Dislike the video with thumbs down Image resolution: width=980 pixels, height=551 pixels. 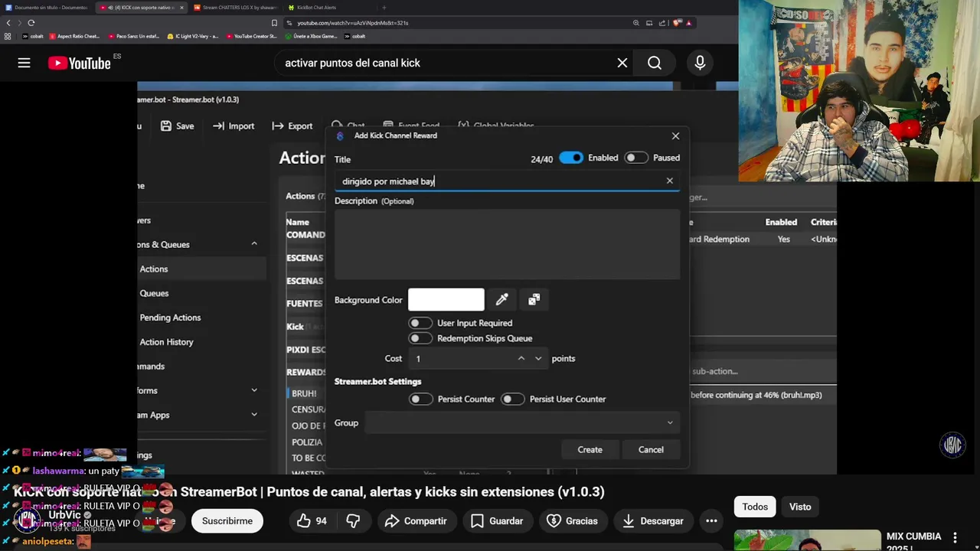(x=353, y=521)
